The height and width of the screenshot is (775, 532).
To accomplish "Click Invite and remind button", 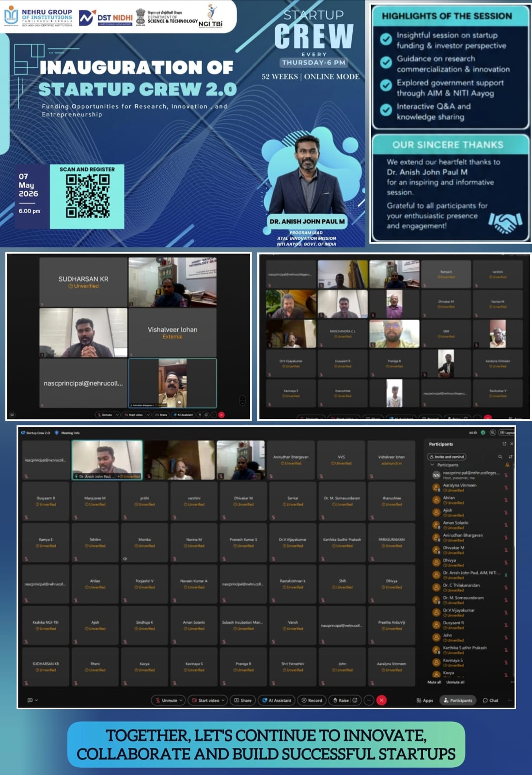I will (x=447, y=456).
